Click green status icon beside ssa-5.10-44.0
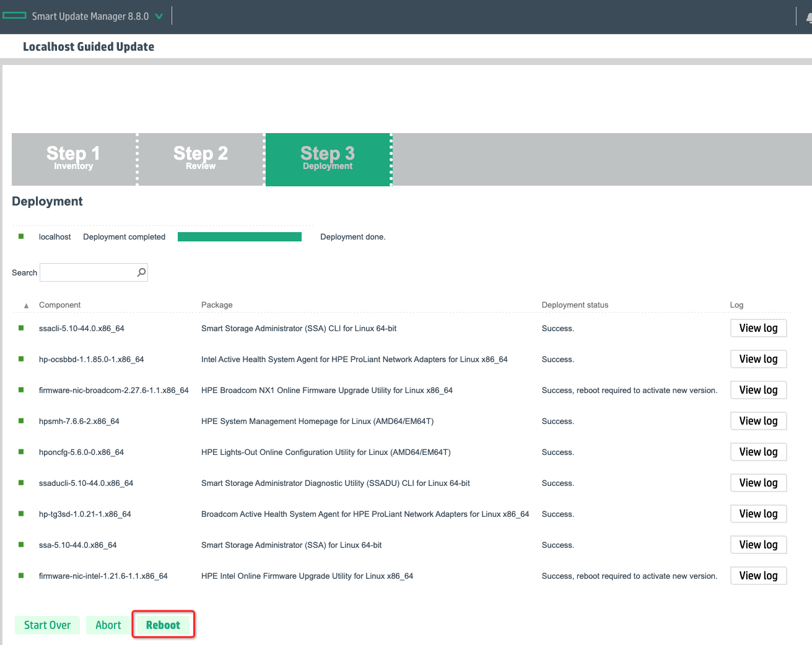The image size is (812, 645). tap(21, 545)
